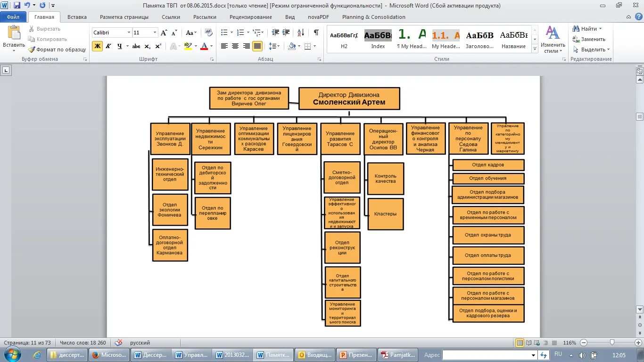Apply strikethrough formatting
The image size is (644, 362).
(136, 46)
